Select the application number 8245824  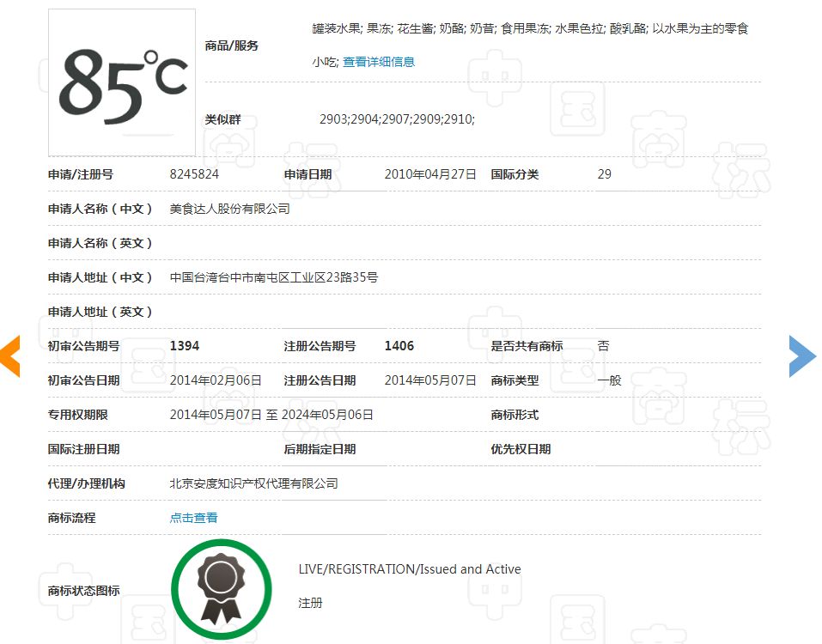point(194,174)
